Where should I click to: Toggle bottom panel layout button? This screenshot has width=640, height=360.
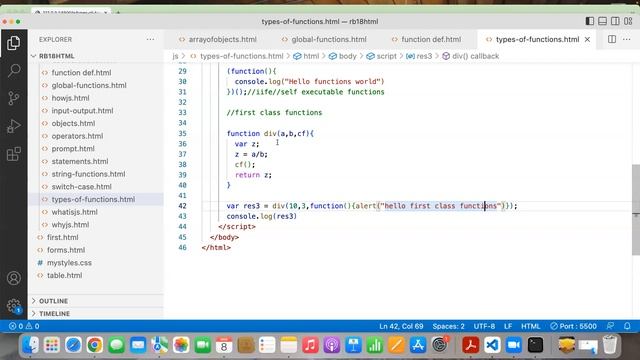tap(602, 21)
